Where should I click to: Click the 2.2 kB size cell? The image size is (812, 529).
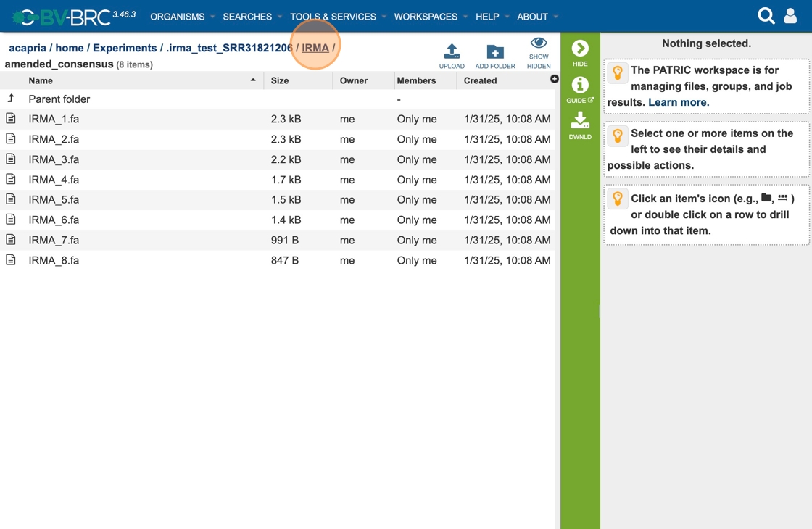pyautogui.click(x=286, y=159)
